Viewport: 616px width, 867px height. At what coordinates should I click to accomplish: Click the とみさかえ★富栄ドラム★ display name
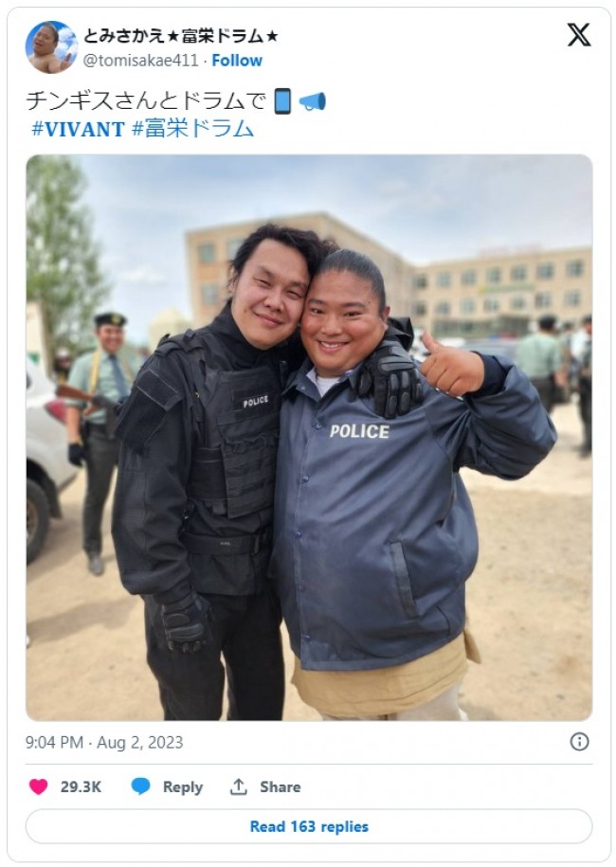click(180, 37)
